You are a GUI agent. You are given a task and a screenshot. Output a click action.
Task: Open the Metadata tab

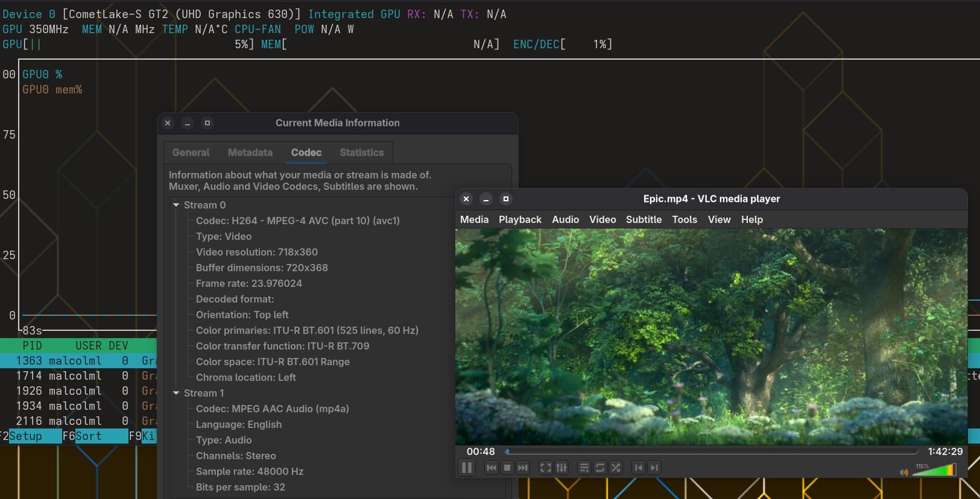tap(250, 152)
